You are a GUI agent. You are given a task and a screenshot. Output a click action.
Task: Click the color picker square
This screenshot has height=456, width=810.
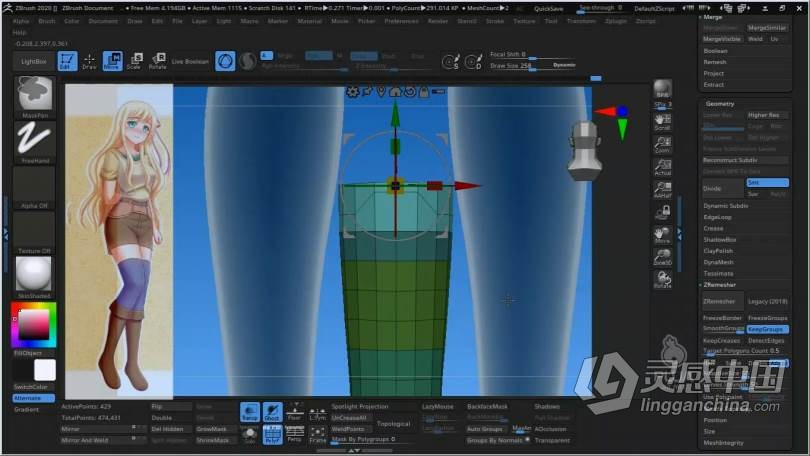tap(34, 325)
